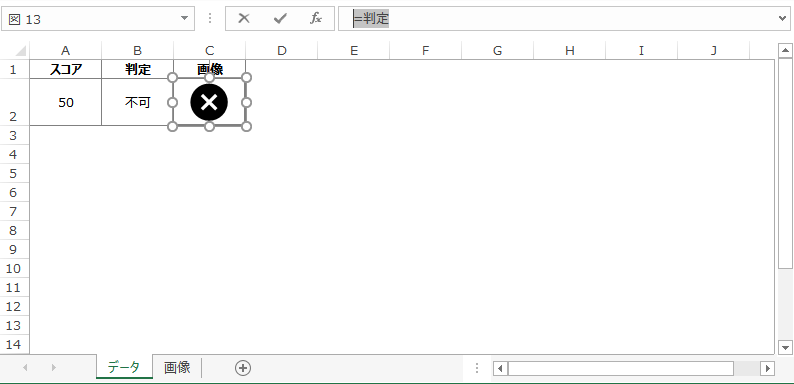This screenshot has width=794, height=384.
Task: Click the horizontal scrollbar right arrow
Action: click(x=768, y=368)
